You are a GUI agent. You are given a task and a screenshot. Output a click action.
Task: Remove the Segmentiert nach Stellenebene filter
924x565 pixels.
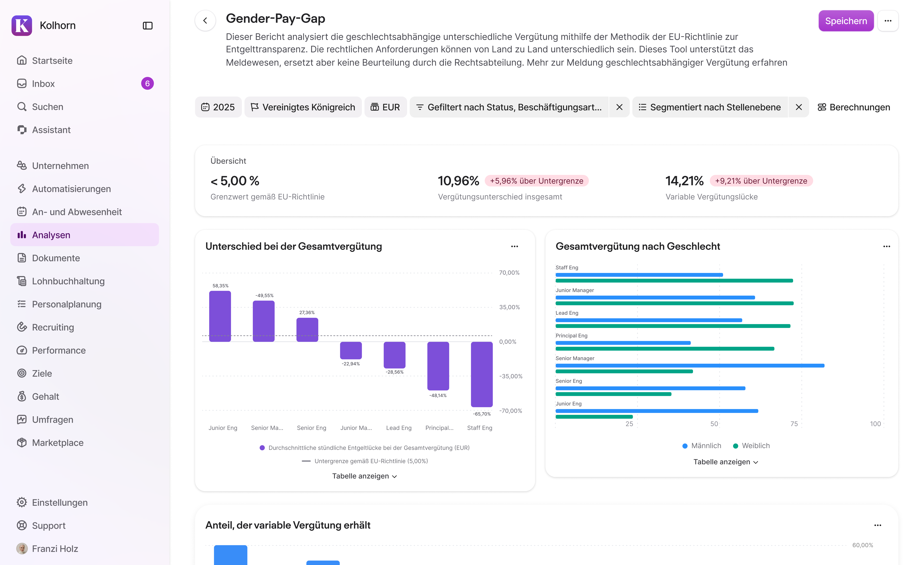[799, 107]
